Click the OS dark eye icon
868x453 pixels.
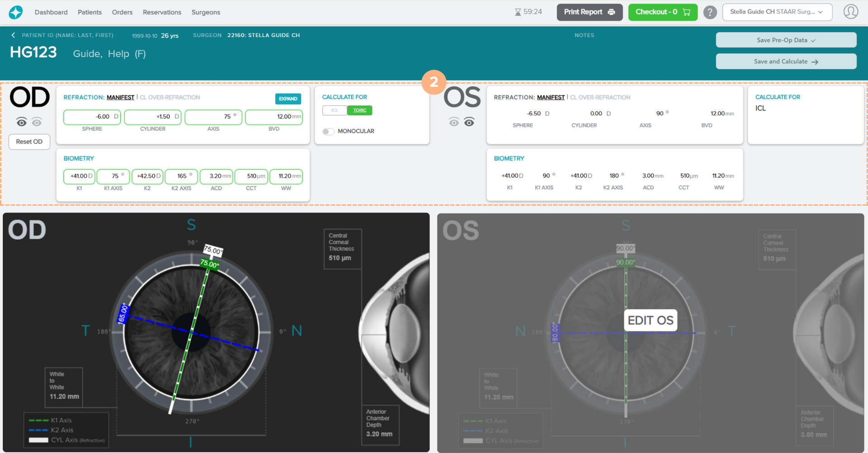pos(469,122)
